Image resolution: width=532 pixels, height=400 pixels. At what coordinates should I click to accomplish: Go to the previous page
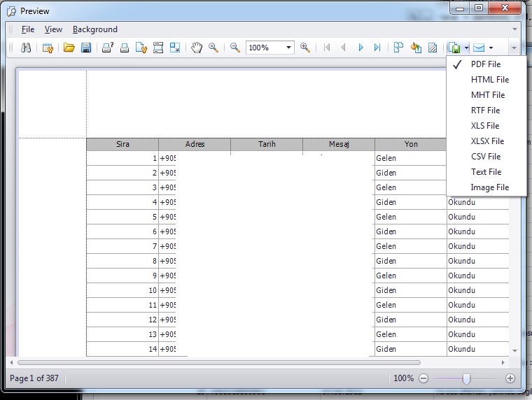pos(343,48)
